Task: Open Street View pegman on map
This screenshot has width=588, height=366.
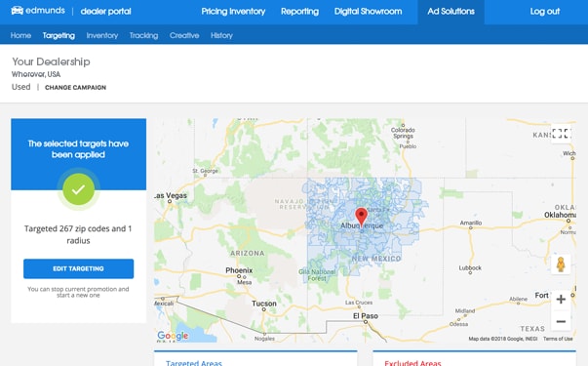Action: click(x=561, y=264)
